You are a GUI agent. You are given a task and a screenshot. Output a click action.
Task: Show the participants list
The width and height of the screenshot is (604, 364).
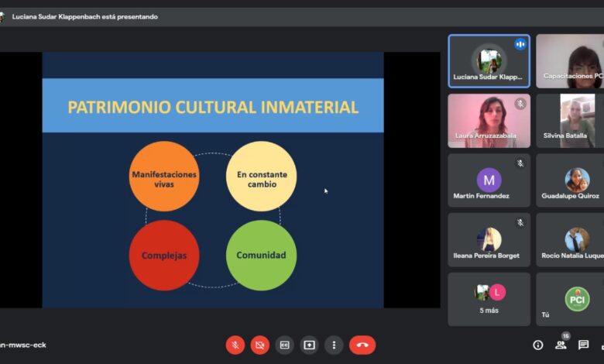561,345
